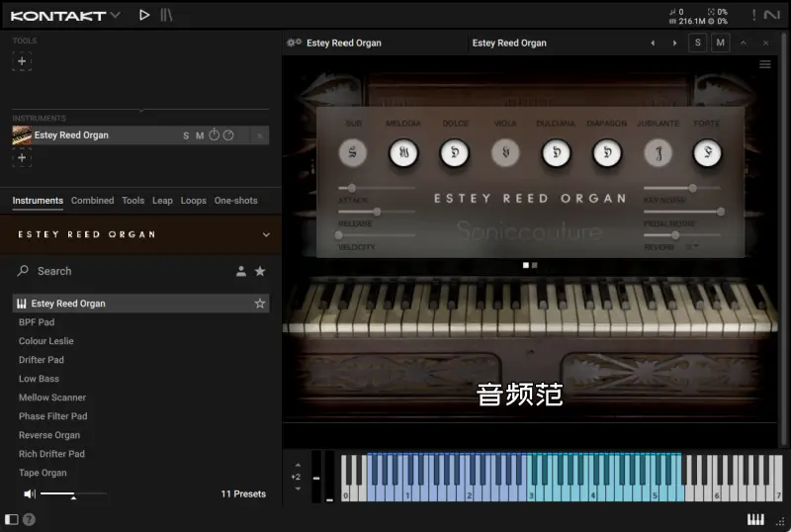
Task: Toggle the FORTE organ stop
Action: [707, 152]
